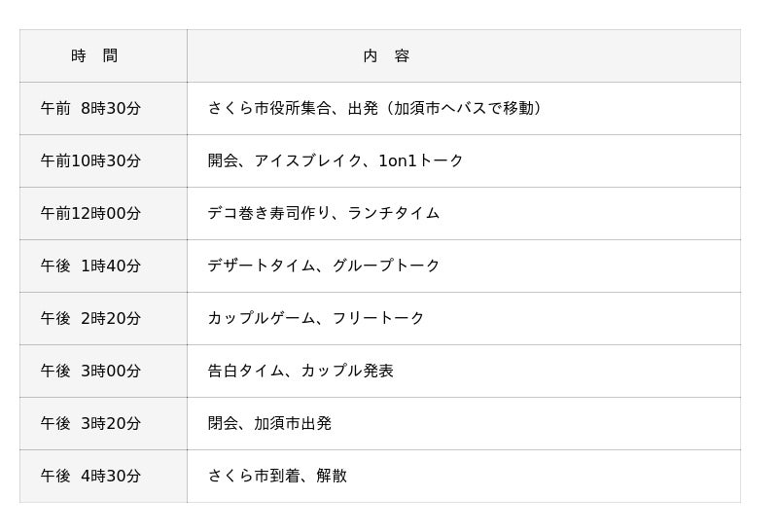Select the 午後 1時40分 time cell
Screen dimensions: 778x532
tap(90, 266)
